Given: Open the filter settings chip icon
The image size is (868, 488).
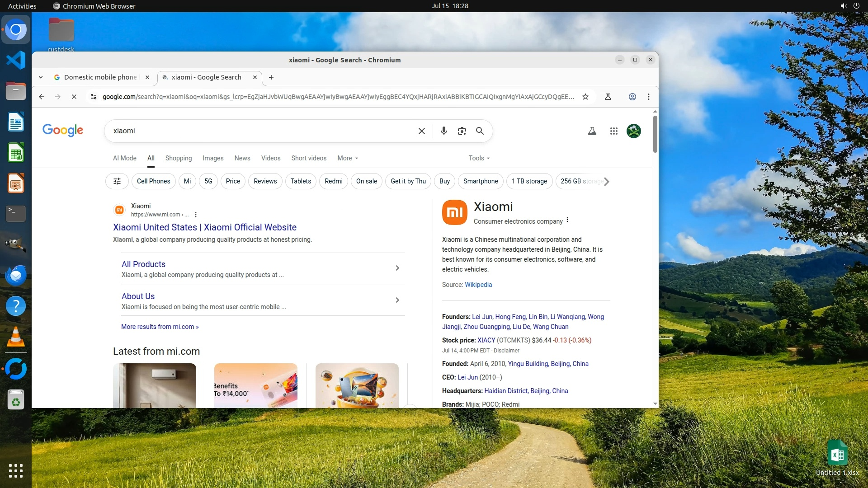Looking at the screenshot, I should [117, 181].
